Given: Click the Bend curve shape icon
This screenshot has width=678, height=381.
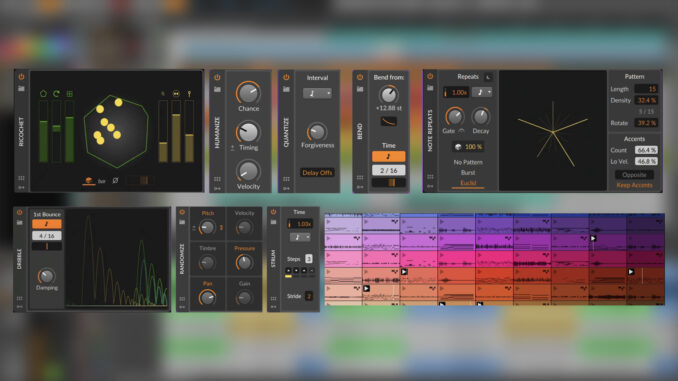Looking at the screenshot, I should [388, 122].
